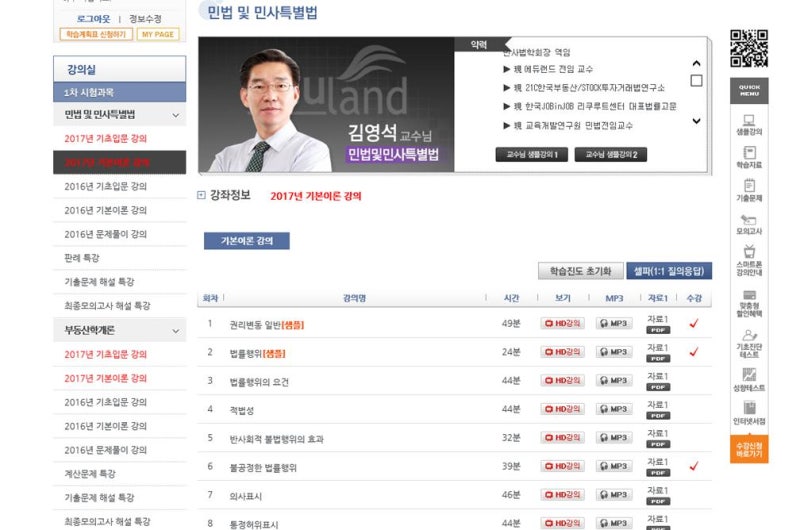Select the 기본이론 강의 tab
Screen dimensions: 800x530
click(247, 241)
